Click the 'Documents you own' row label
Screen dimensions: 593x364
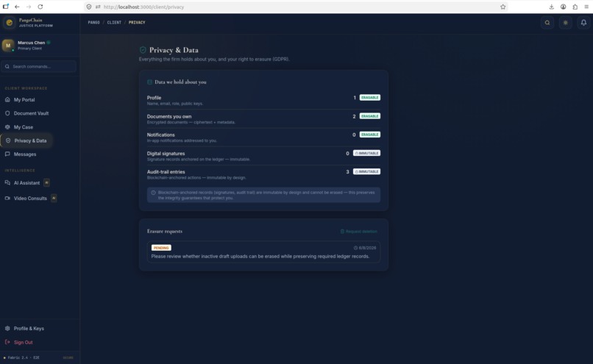(169, 116)
